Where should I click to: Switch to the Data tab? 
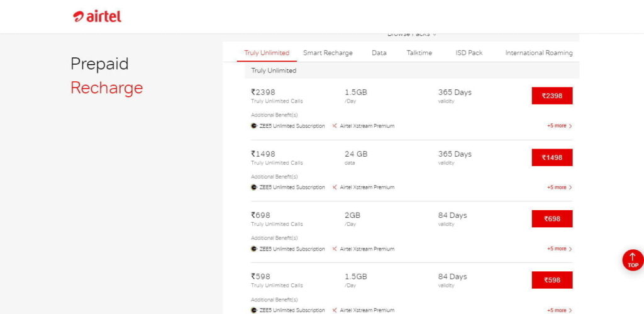coord(379,53)
